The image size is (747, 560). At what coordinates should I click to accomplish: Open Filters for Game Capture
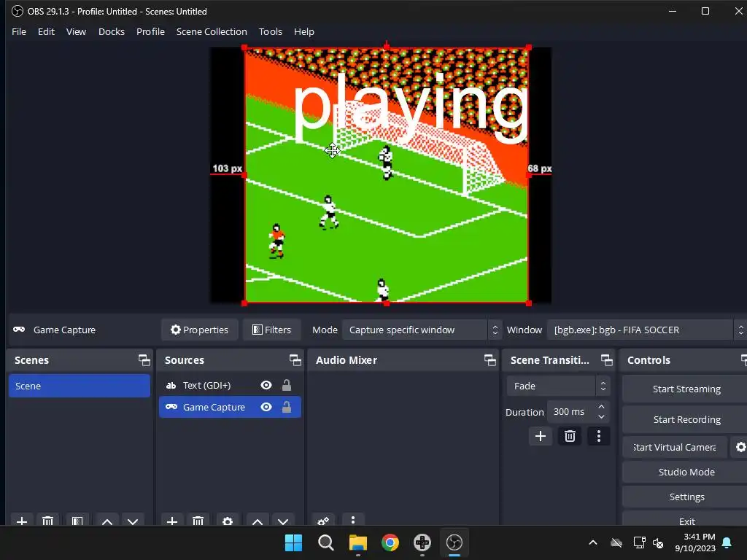click(271, 330)
